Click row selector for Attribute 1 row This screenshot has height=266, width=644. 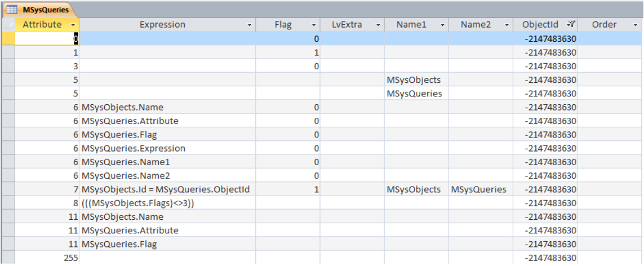click(8, 52)
